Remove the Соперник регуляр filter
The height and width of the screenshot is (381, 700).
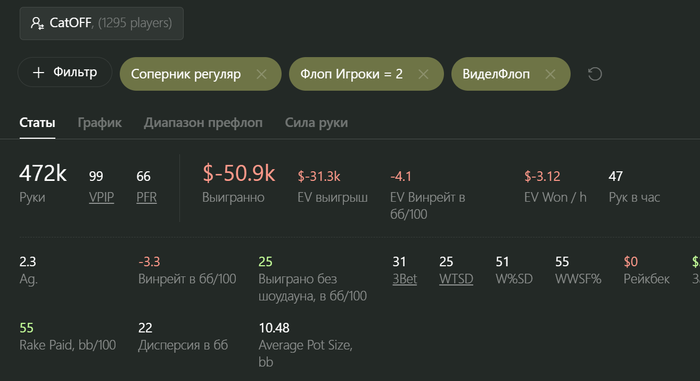point(262,74)
